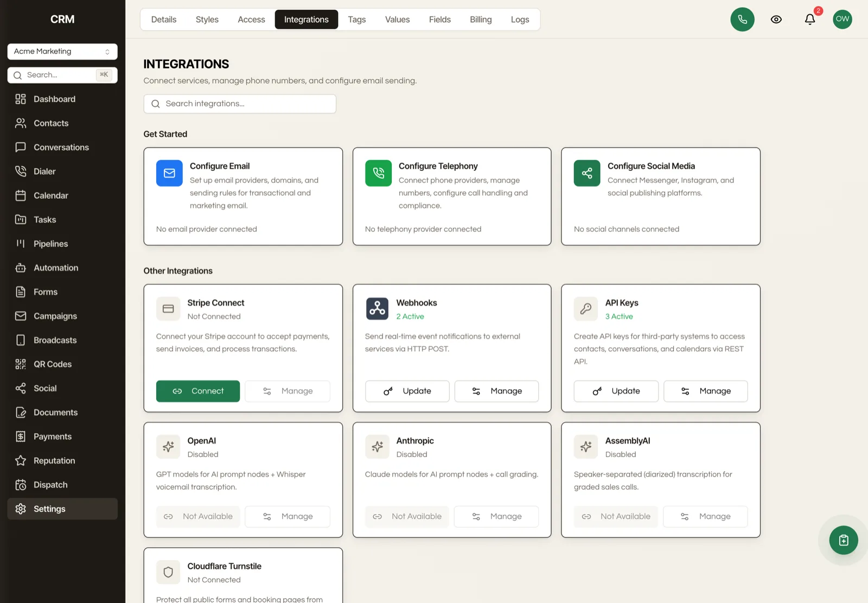Click Manage on the Webhooks card
This screenshot has width=868, height=603.
point(496,391)
